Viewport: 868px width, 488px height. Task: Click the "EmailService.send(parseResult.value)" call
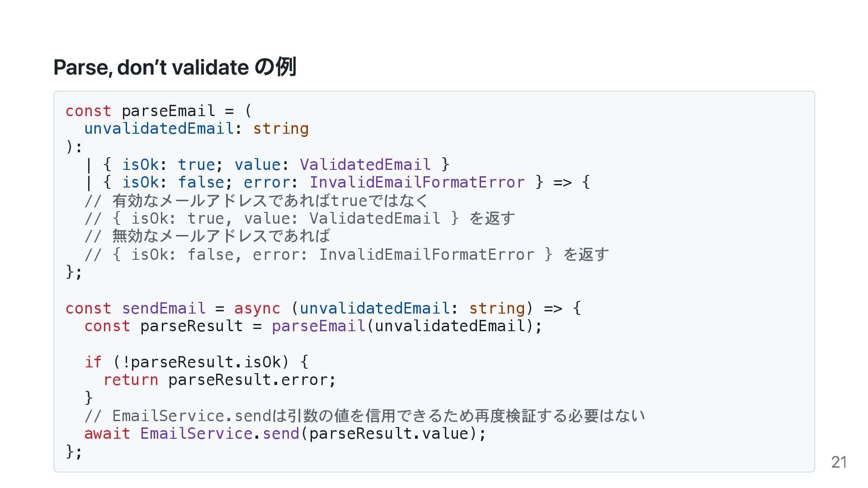pyautogui.click(x=313, y=434)
